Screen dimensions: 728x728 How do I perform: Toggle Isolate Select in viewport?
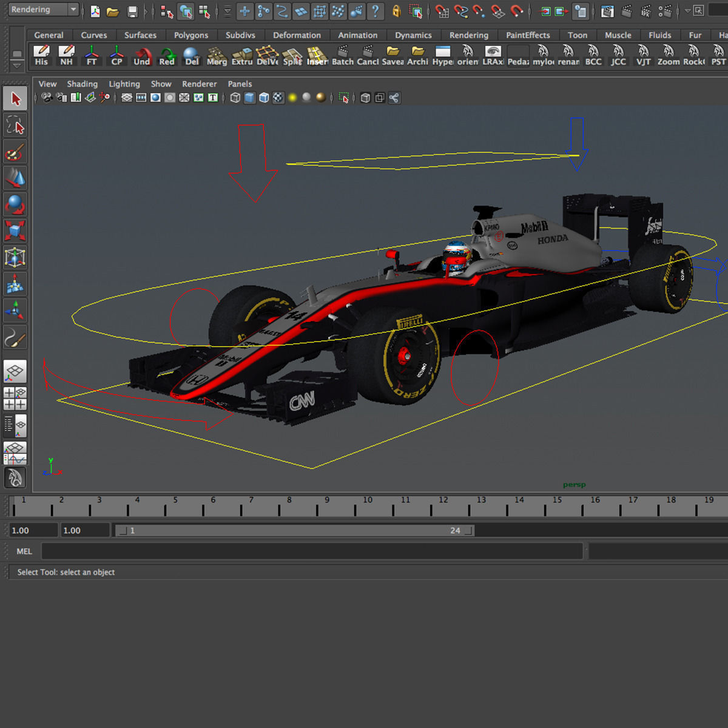pyautogui.click(x=344, y=98)
